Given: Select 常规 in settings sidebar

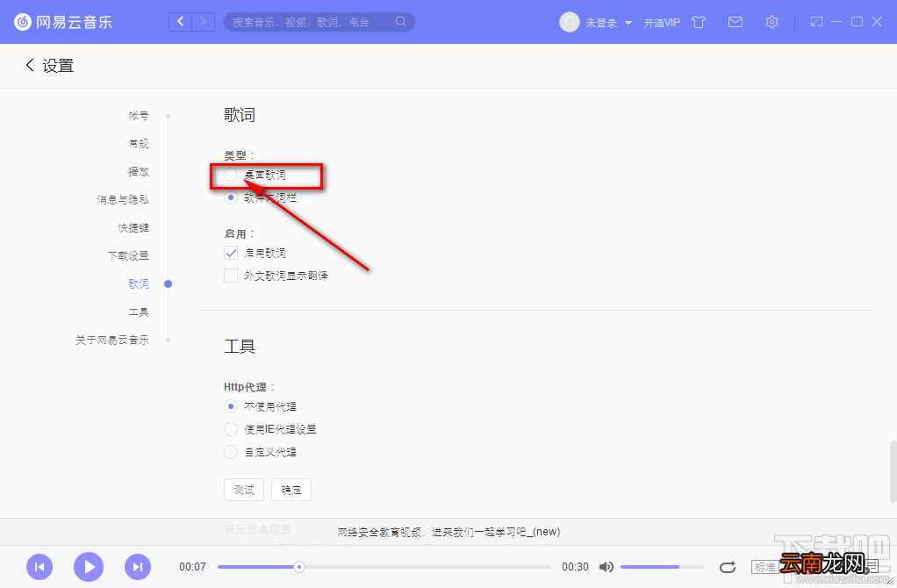Looking at the screenshot, I should point(139,144).
